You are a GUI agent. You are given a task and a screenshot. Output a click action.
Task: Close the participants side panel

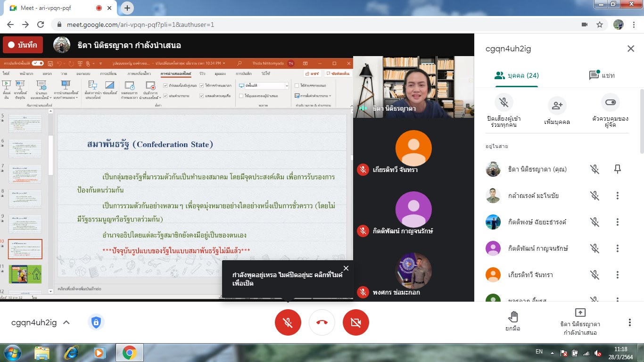[x=630, y=49]
